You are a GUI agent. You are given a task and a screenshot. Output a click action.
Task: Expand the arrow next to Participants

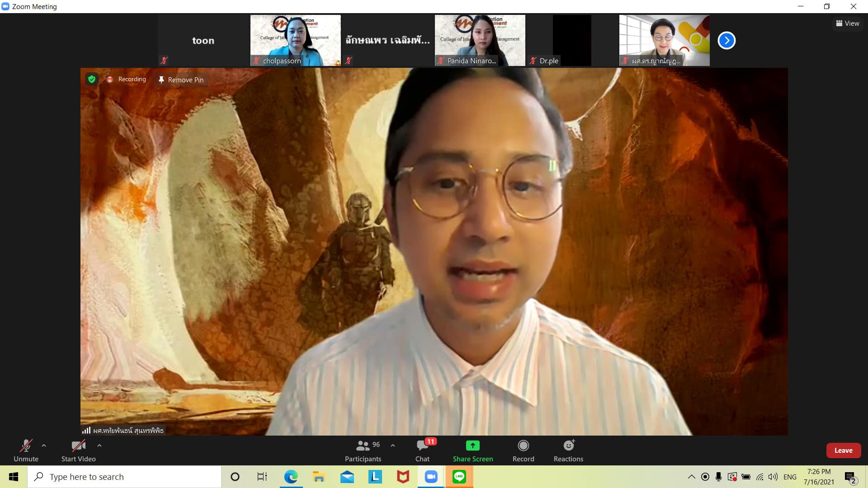coord(393,446)
